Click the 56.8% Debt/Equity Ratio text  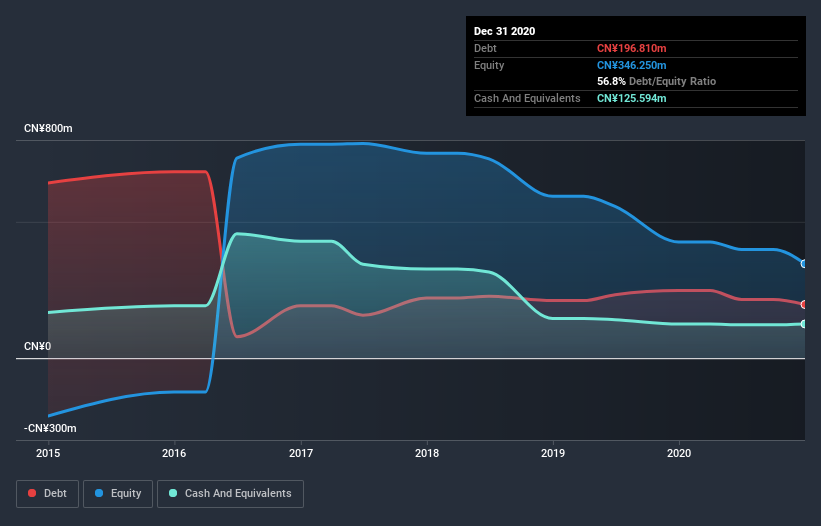pos(656,81)
